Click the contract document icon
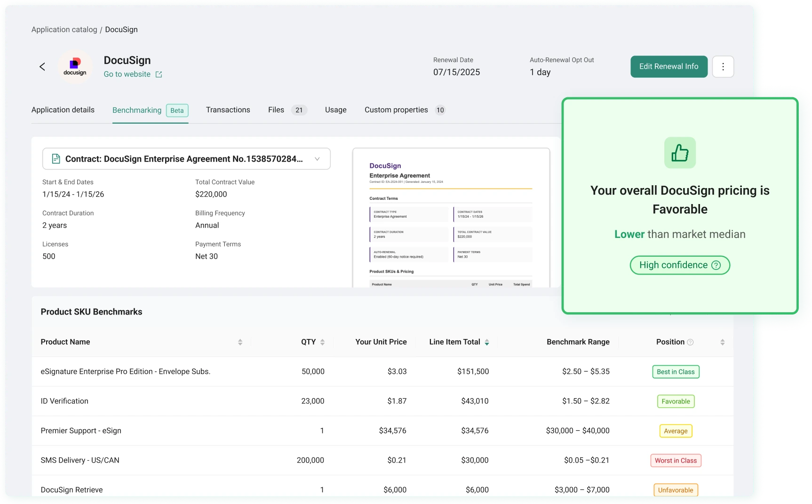Viewport: 812px width, 504px height. click(x=56, y=159)
